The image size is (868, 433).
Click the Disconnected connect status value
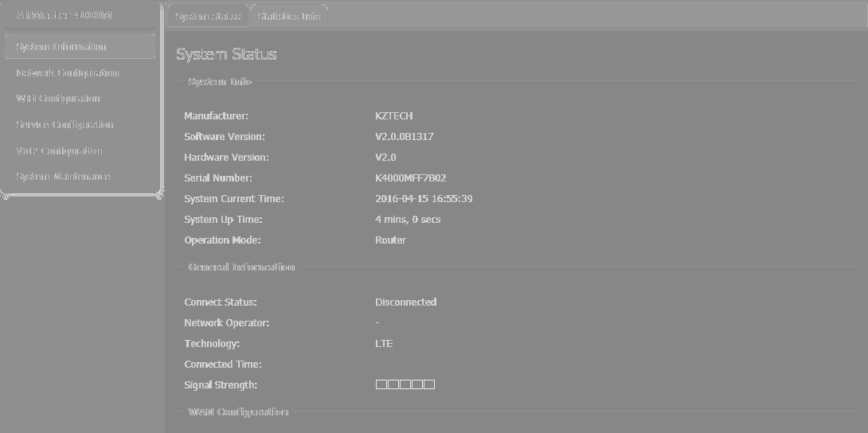[406, 302]
